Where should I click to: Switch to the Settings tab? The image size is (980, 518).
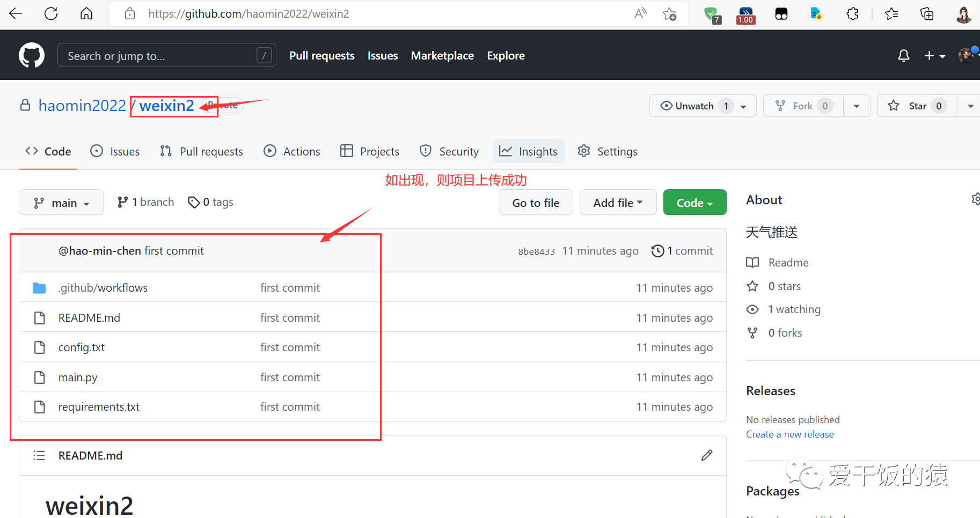608,152
